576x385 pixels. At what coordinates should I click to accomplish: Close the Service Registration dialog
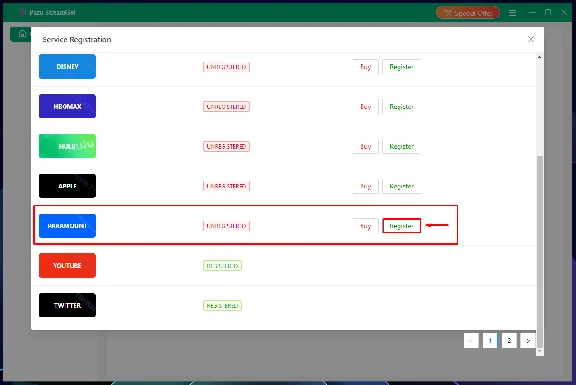[530, 39]
